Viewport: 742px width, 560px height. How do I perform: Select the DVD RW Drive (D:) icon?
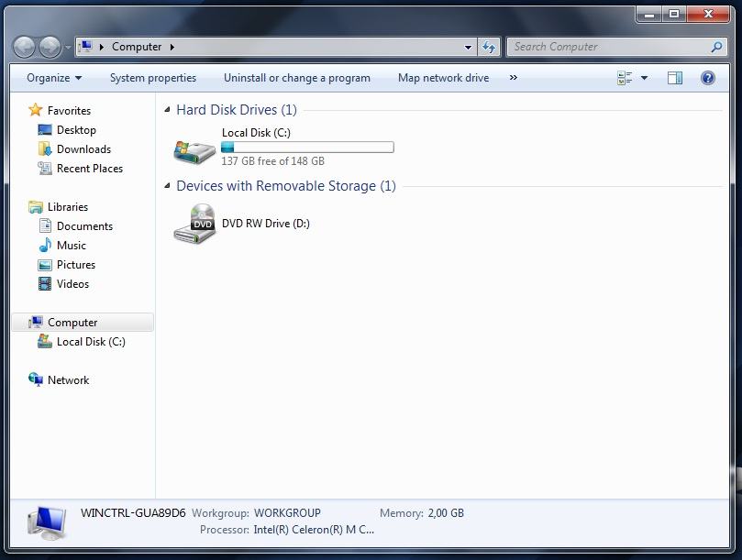(194, 224)
